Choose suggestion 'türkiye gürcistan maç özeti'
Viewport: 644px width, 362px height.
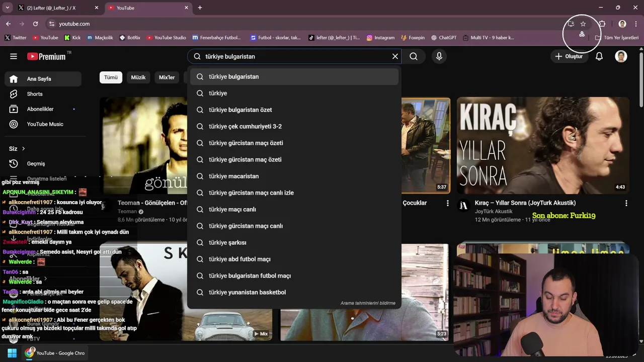[294, 159]
